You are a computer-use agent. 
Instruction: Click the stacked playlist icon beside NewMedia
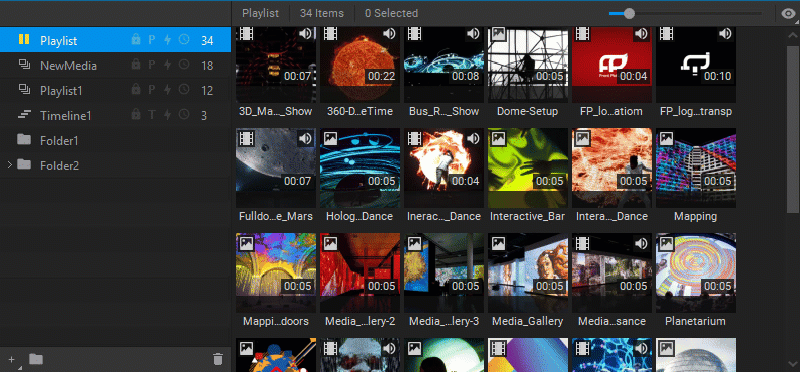pyautogui.click(x=24, y=65)
